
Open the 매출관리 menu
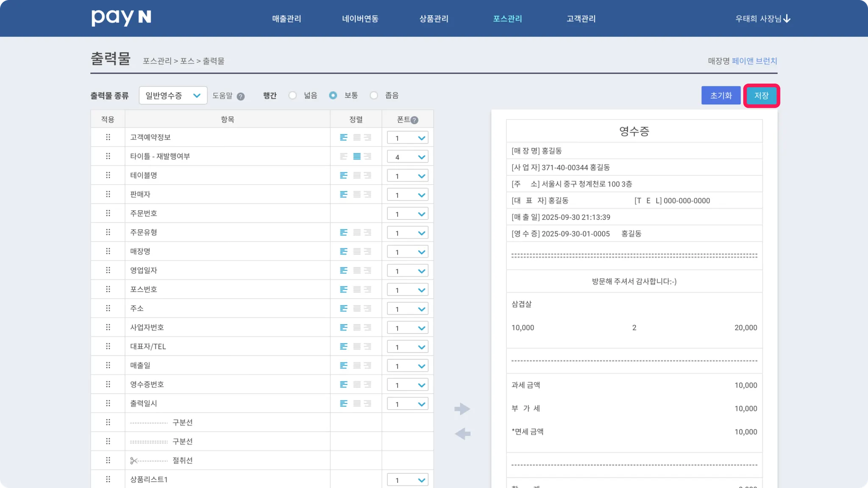287,19
